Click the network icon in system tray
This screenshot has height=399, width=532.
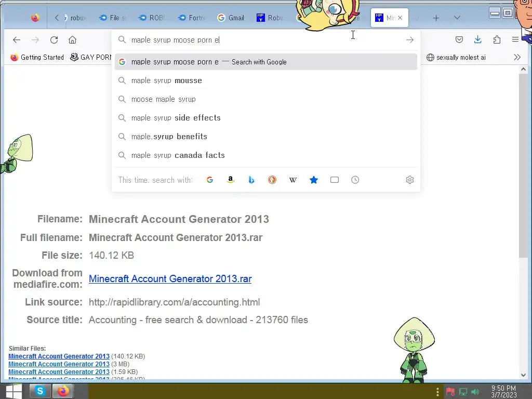pos(463,392)
